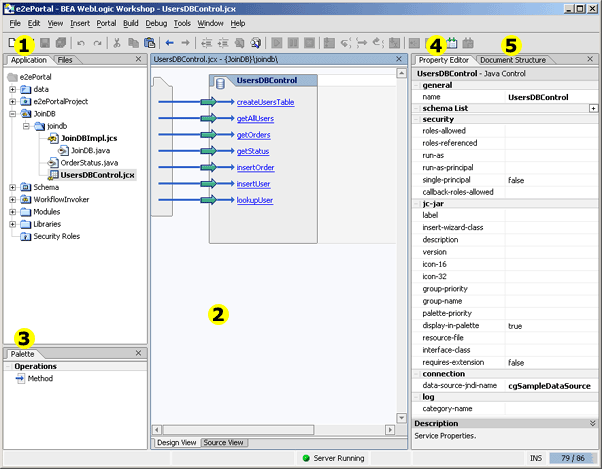The image size is (602, 470).
Task: Click the name property value UsersDBControl
Action: point(538,97)
